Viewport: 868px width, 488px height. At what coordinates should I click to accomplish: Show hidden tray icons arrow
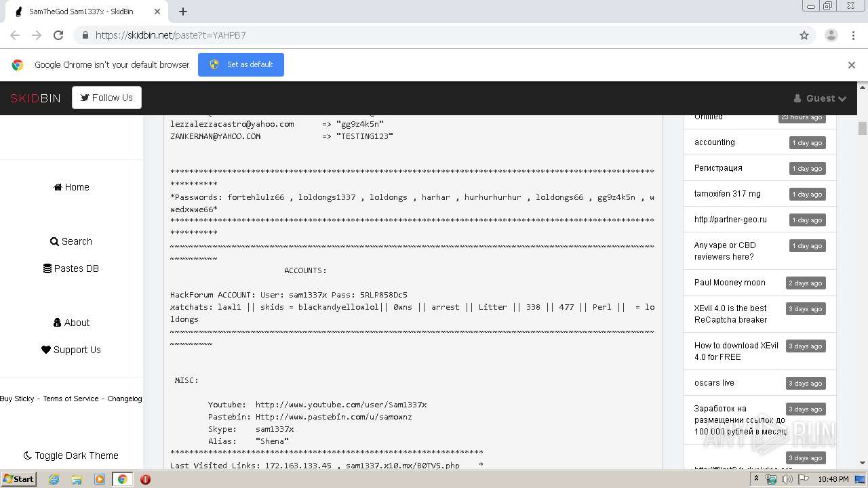[757, 479]
